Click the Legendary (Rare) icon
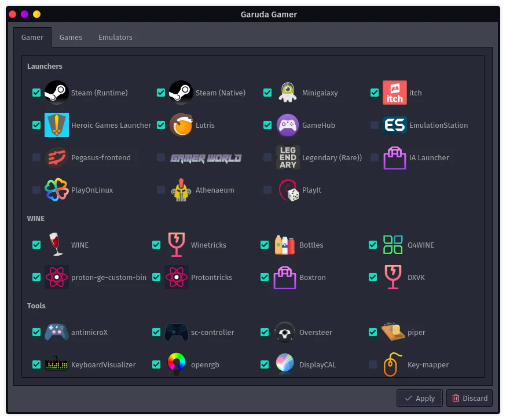 [x=288, y=157]
